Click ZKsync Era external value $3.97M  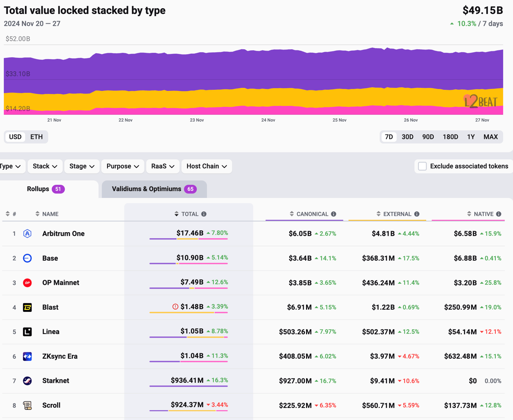click(382, 356)
